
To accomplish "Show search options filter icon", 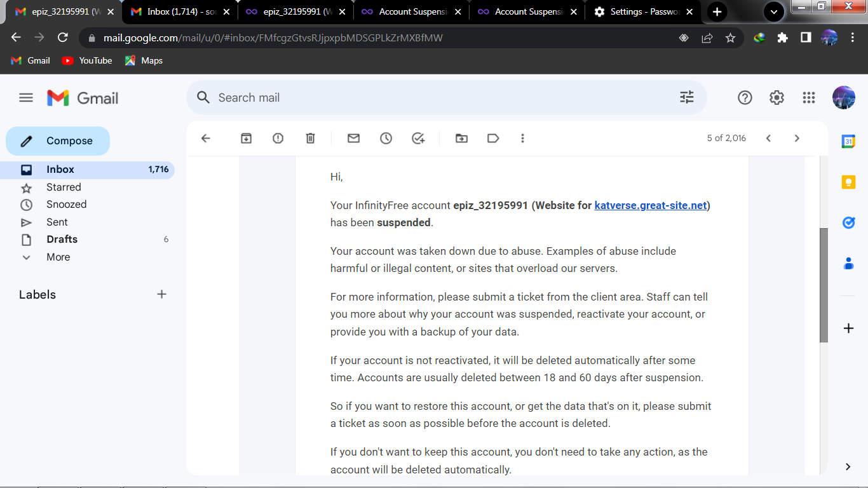I will click(687, 97).
